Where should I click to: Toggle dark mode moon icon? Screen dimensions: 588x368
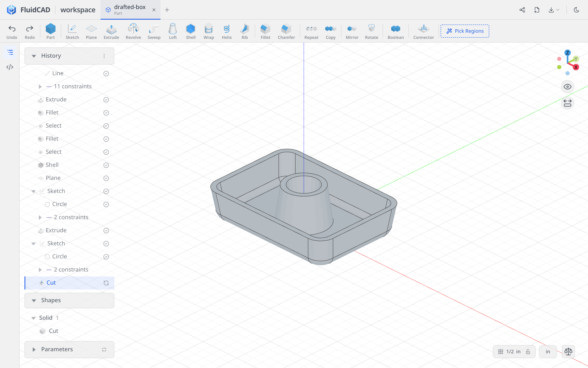tap(576, 10)
